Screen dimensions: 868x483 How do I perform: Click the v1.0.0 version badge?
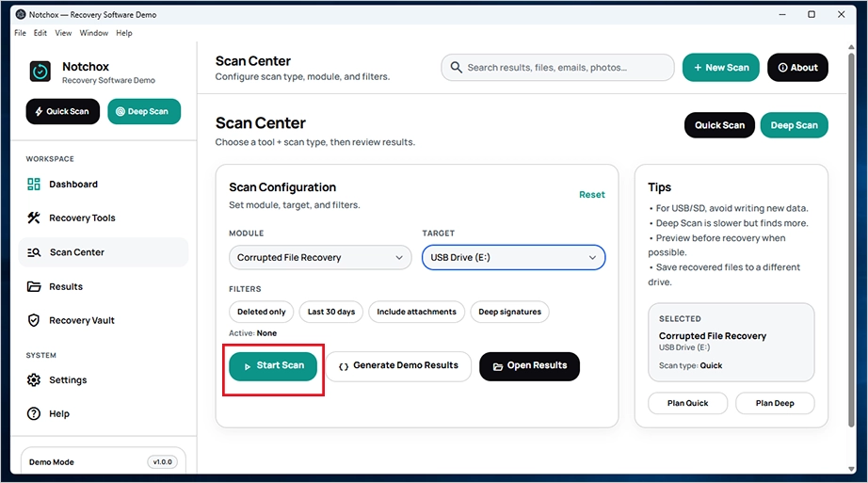tap(162, 462)
